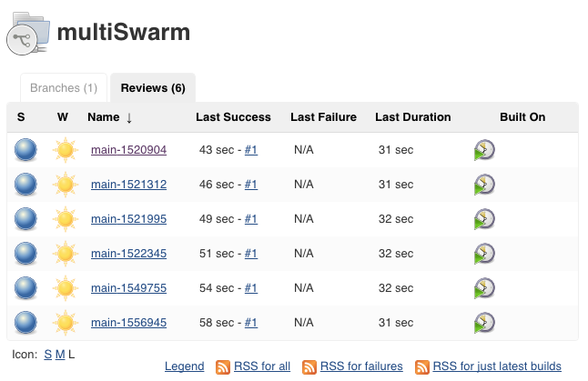The width and height of the screenshot is (588, 381).
Task: Open RSS for just latest builds link
Action: click(497, 366)
